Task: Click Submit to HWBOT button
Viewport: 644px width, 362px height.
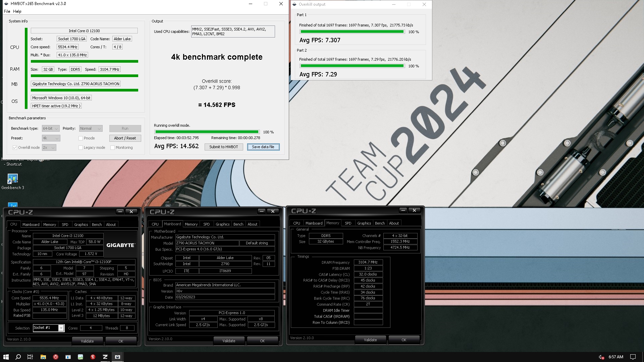Action: (x=224, y=147)
